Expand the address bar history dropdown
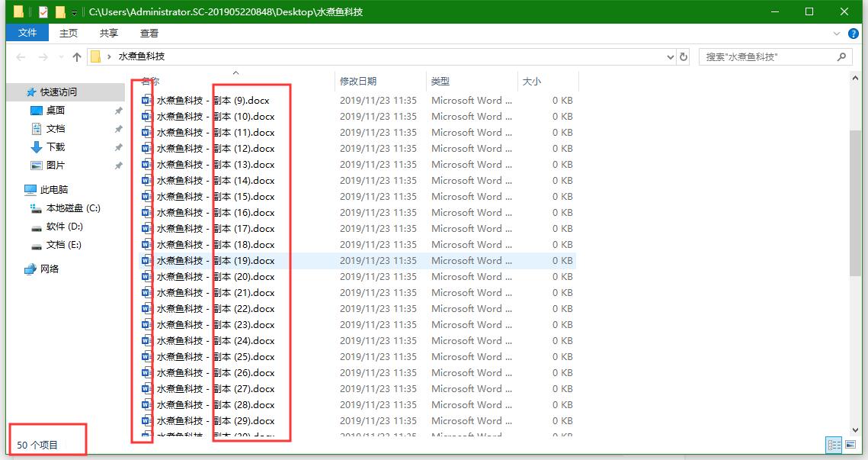 [x=671, y=57]
